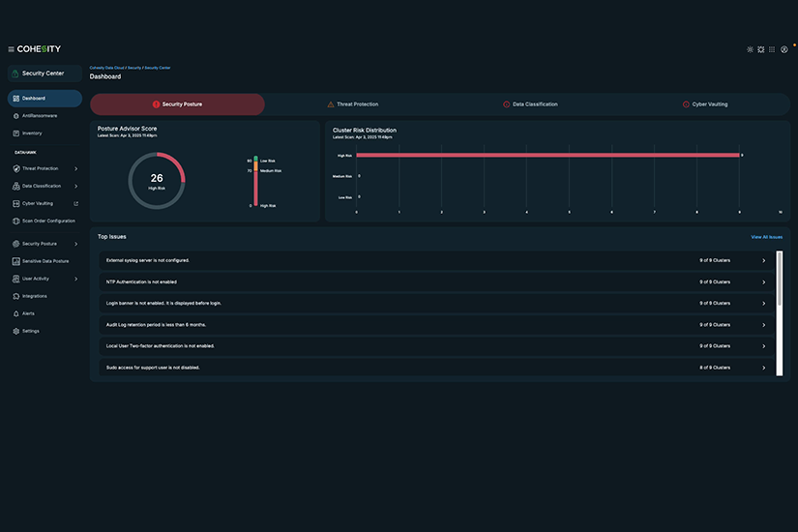Open the apps grid launcher

tap(772, 49)
